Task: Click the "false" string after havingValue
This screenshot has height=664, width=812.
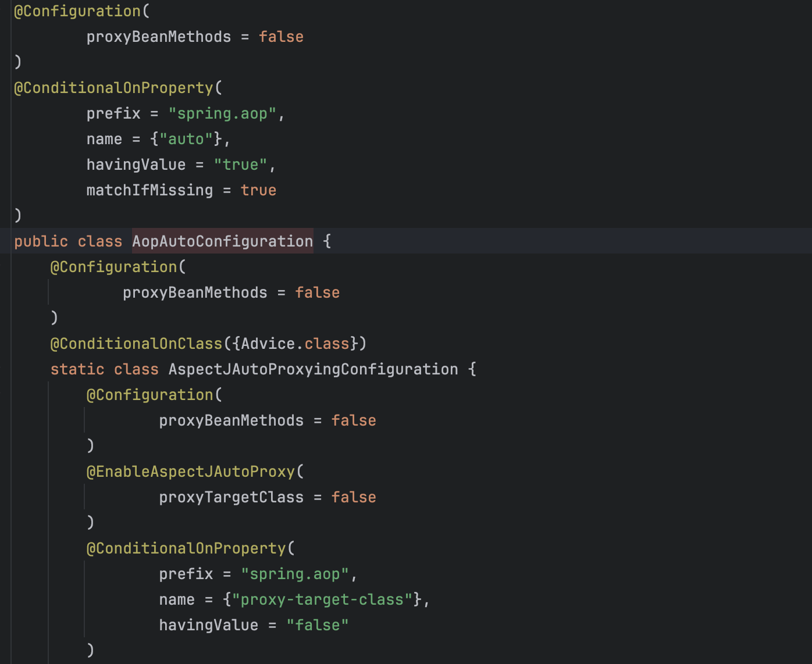Action: [x=317, y=625]
